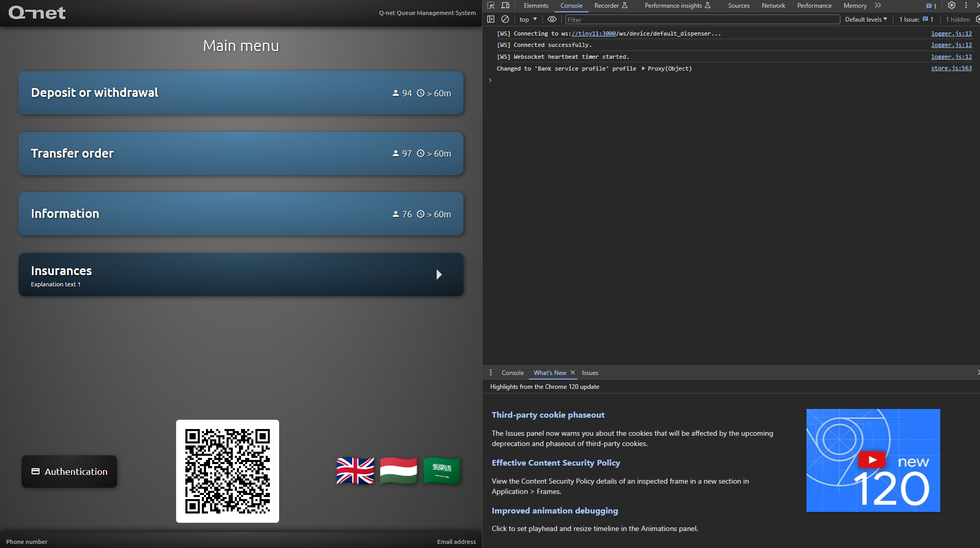Open the drawer three-dot menu
This screenshot has height=548, width=980.
click(491, 372)
